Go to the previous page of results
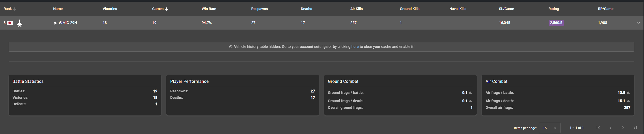 coord(611,128)
